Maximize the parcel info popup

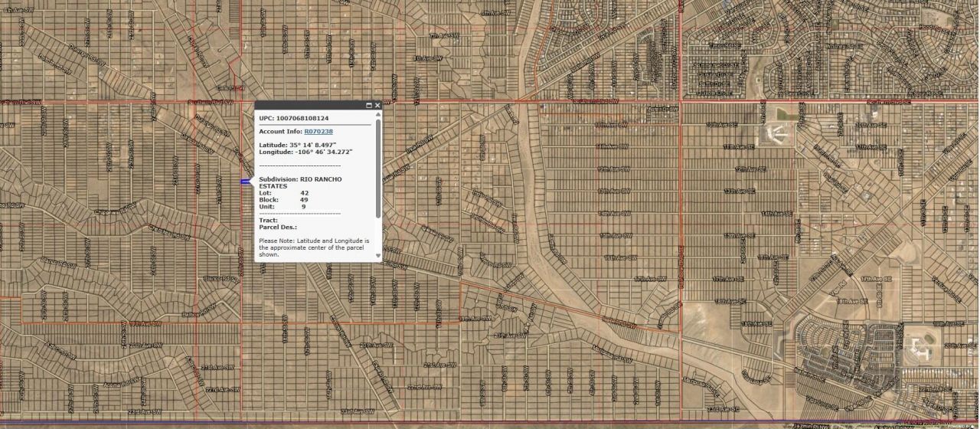pos(368,105)
